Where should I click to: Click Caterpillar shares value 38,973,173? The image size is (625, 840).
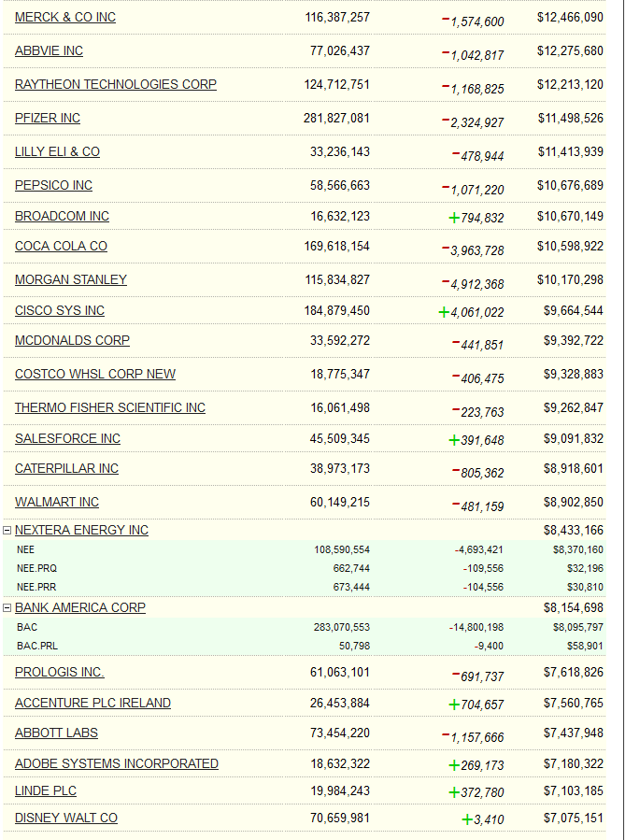340,469
